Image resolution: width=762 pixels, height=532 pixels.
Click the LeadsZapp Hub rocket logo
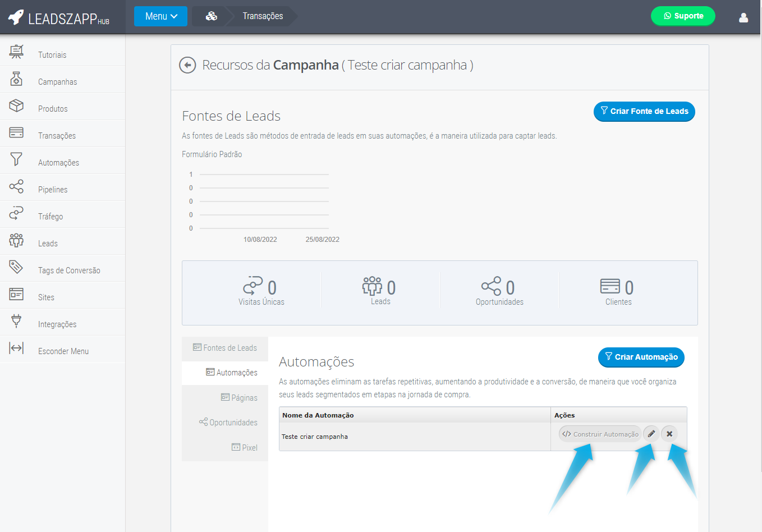click(x=16, y=17)
